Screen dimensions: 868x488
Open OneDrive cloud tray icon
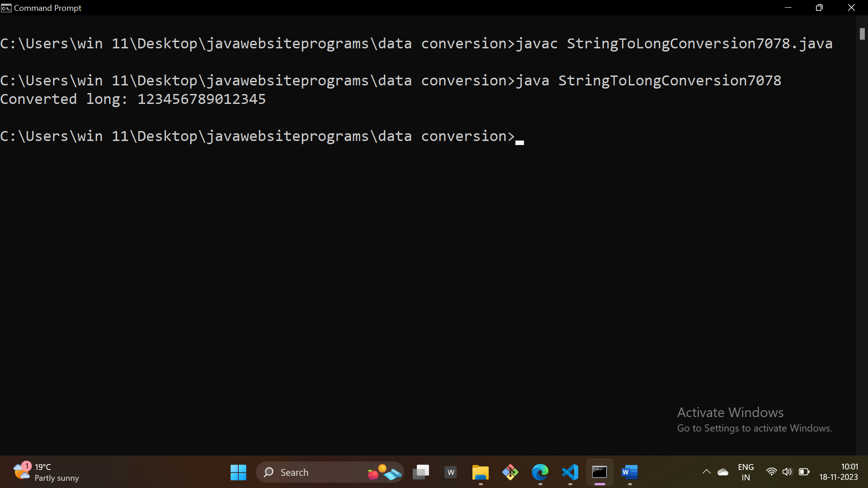click(x=723, y=472)
